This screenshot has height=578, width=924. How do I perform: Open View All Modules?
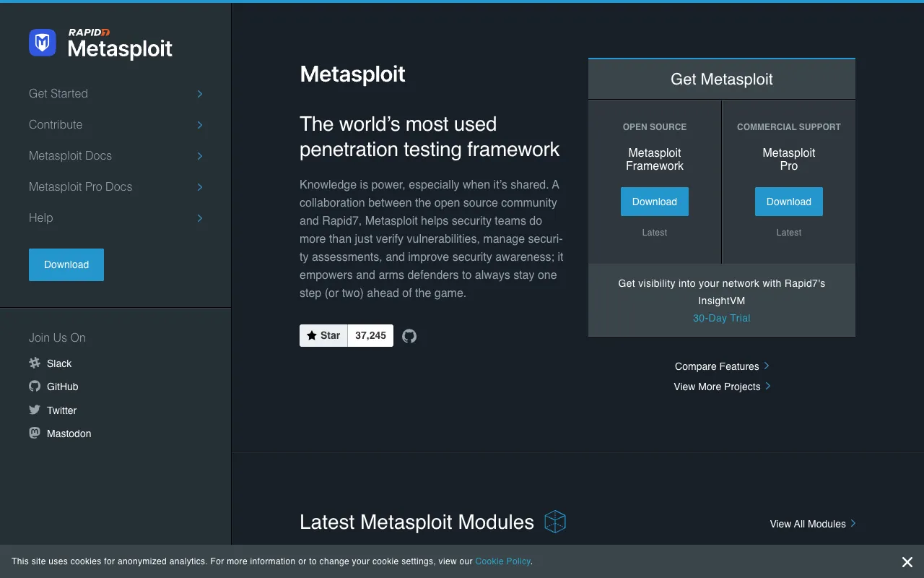[807, 524]
